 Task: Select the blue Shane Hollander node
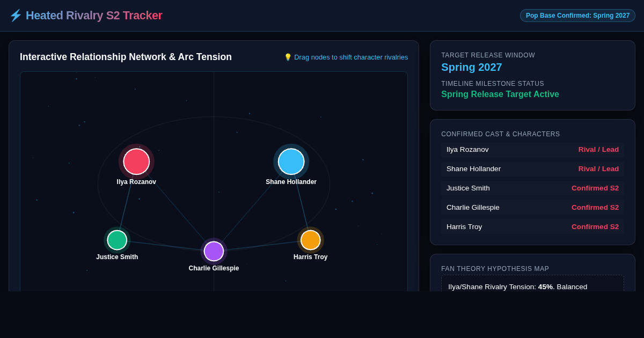291,161
